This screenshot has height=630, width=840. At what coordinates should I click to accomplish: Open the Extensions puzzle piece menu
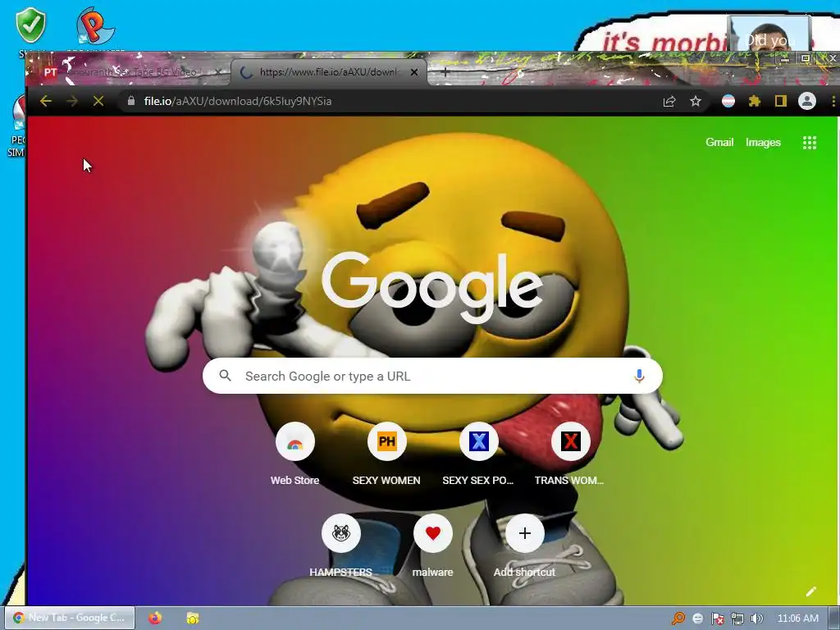tap(755, 101)
